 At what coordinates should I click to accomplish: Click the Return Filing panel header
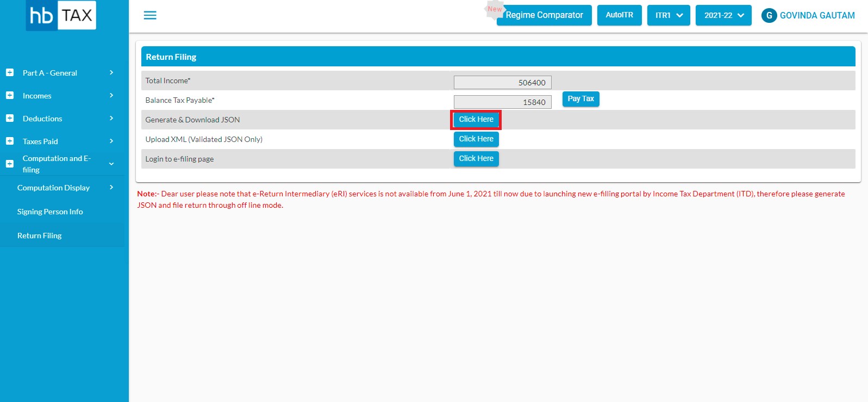click(x=498, y=57)
